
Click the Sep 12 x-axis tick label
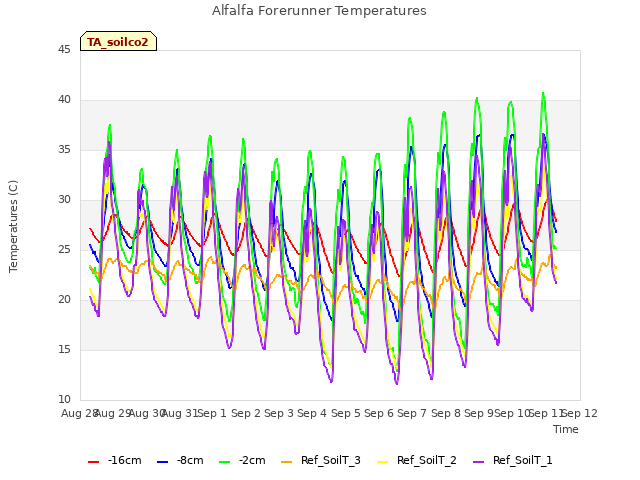click(x=580, y=413)
